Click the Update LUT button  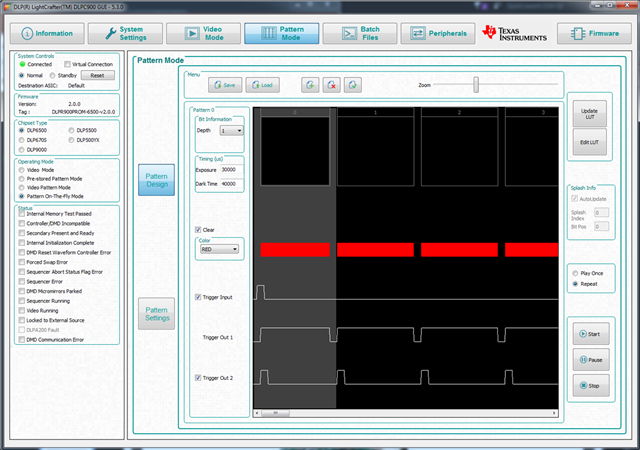[589, 114]
